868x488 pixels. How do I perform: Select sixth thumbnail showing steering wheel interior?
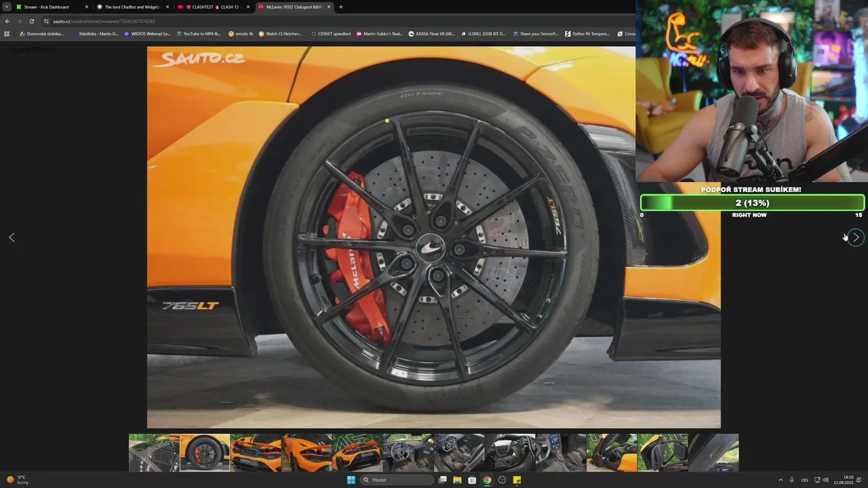(408, 453)
